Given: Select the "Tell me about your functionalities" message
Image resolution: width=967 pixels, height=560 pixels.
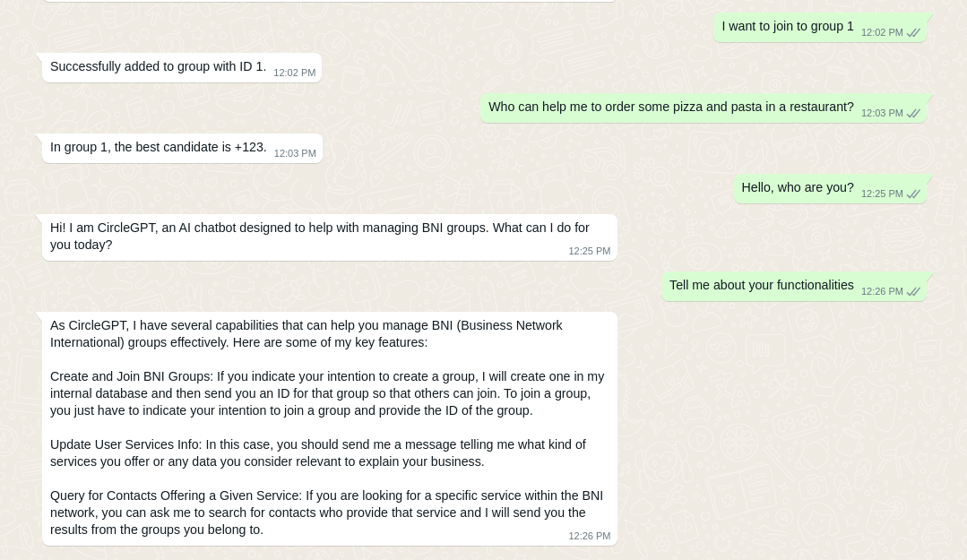Looking at the screenshot, I should [x=761, y=285].
